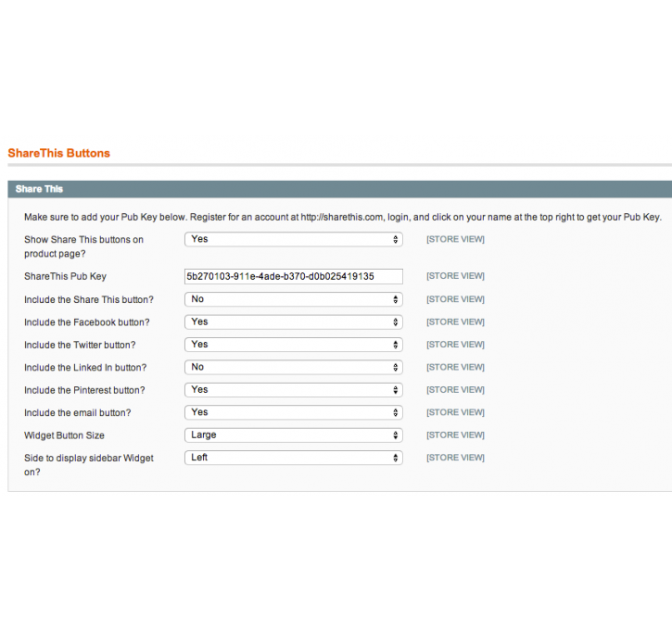Open the 'Include the Share This button' dropdown
672x630 pixels.
(x=294, y=299)
